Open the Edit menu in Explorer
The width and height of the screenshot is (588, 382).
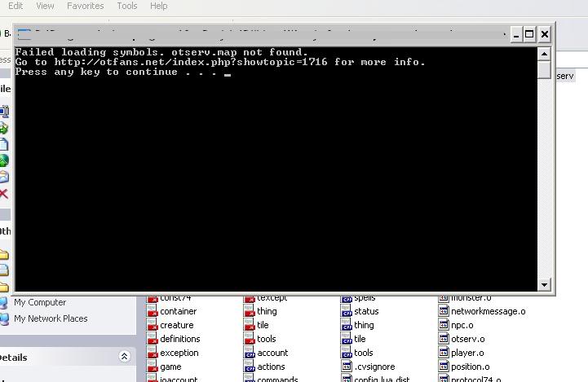(x=15, y=6)
